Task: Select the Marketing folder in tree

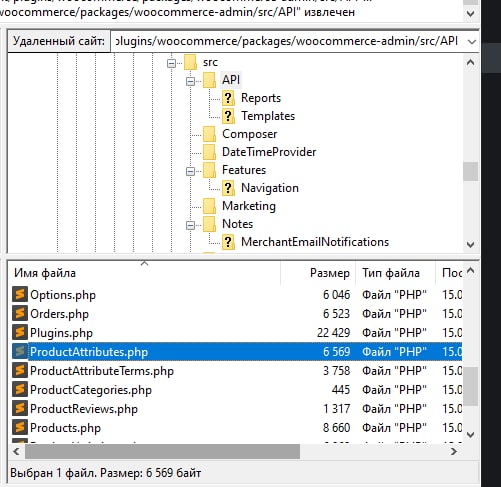Action: coord(249,206)
